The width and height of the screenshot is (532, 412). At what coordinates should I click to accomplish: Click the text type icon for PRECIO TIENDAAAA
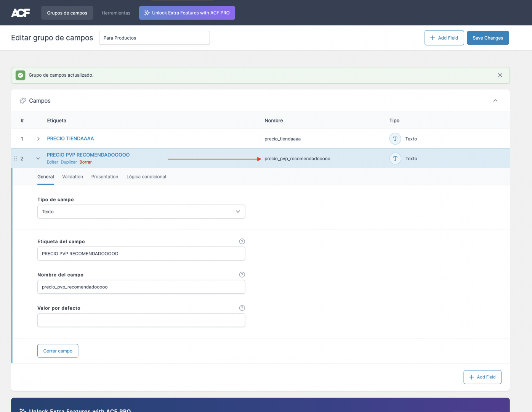(x=395, y=139)
